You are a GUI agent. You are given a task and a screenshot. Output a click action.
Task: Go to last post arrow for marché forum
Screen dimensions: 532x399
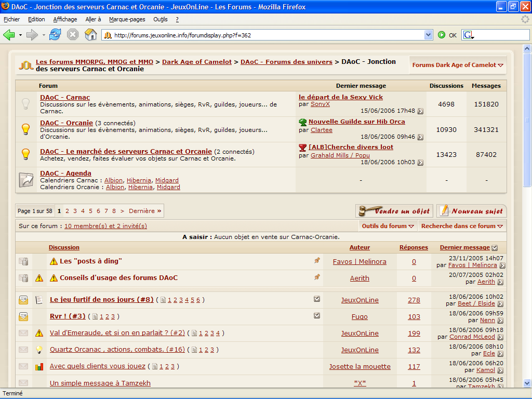tap(420, 163)
